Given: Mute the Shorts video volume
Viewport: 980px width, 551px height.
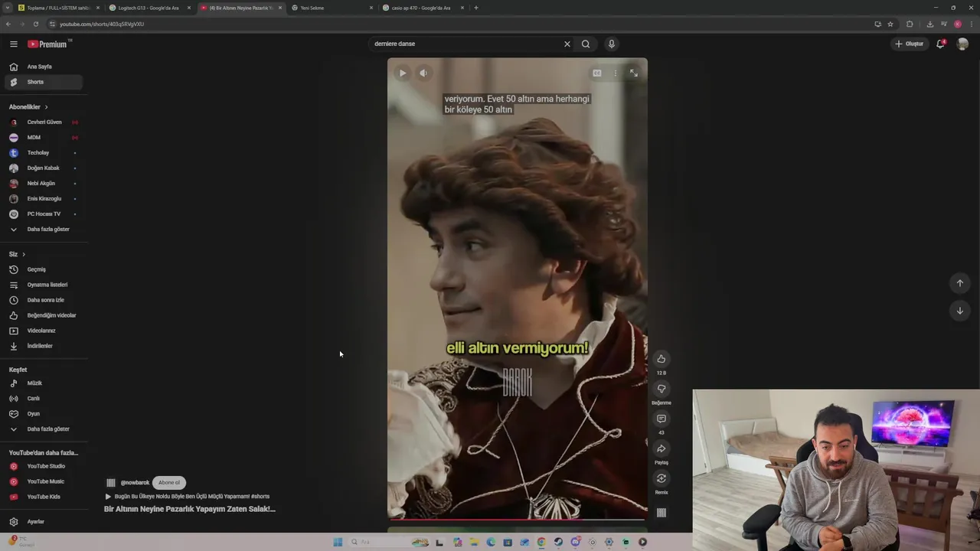Looking at the screenshot, I should [x=423, y=73].
